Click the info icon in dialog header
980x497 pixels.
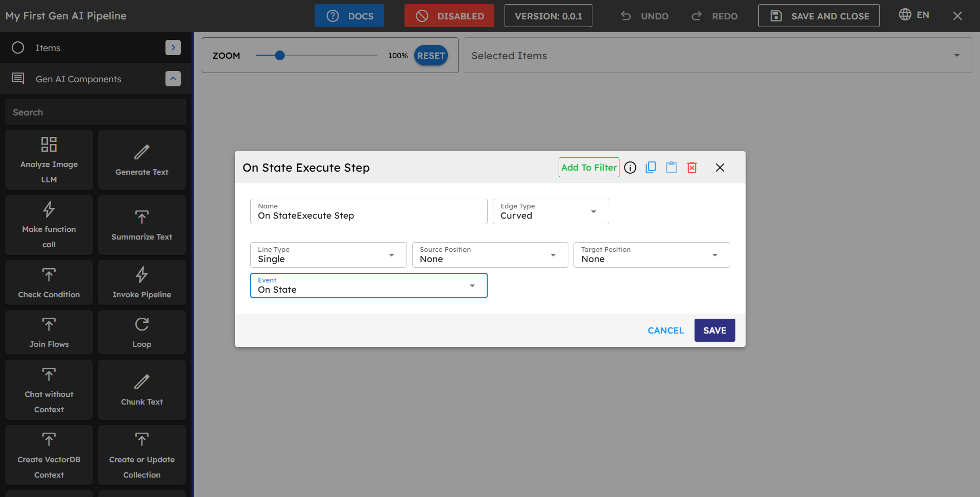click(630, 168)
